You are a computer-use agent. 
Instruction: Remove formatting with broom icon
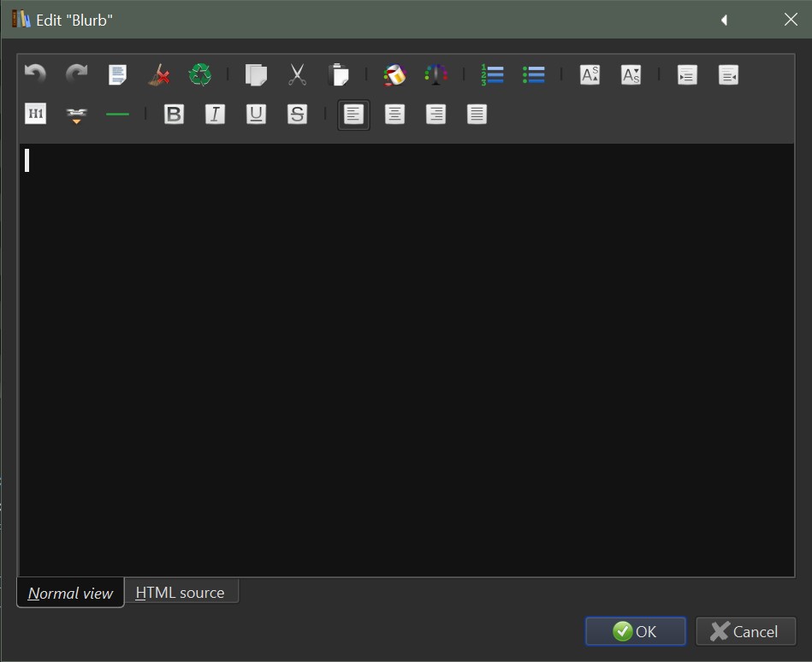point(159,74)
